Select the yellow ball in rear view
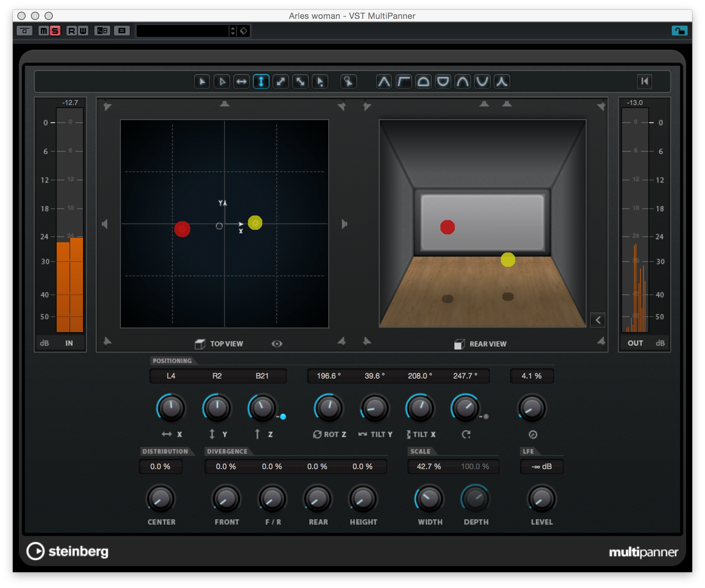 [508, 260]
